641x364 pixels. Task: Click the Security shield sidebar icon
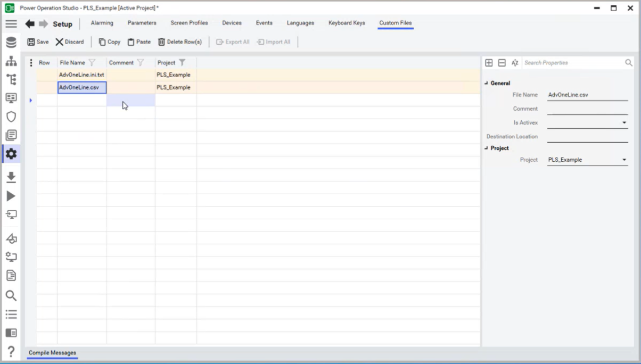[11, 117]
